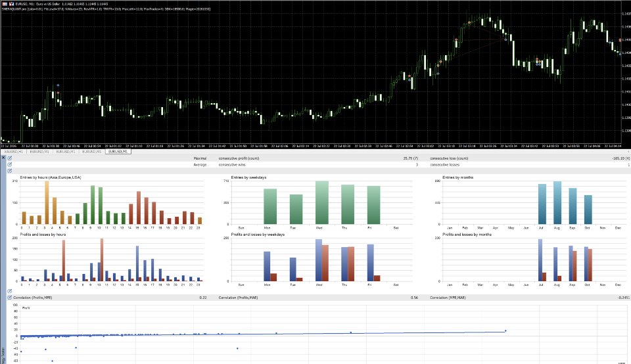This screenshot has height=364, width=631.
Task: Click the 'Correlation (MFE,MAE)' label
Action: 448,298
